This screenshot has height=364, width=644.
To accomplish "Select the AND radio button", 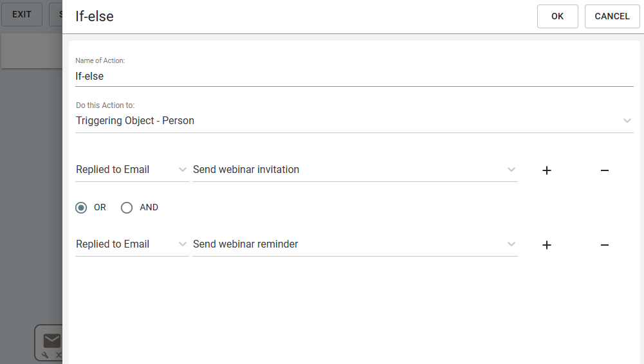I will 127,208.
